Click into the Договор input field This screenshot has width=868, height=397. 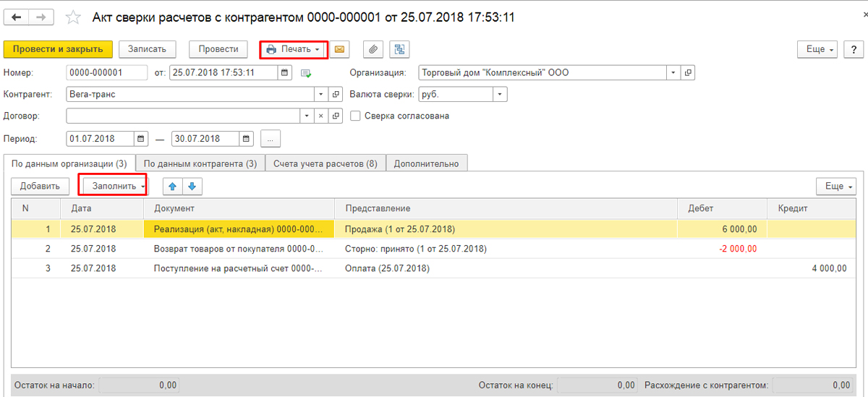click(x=184, y=116)
